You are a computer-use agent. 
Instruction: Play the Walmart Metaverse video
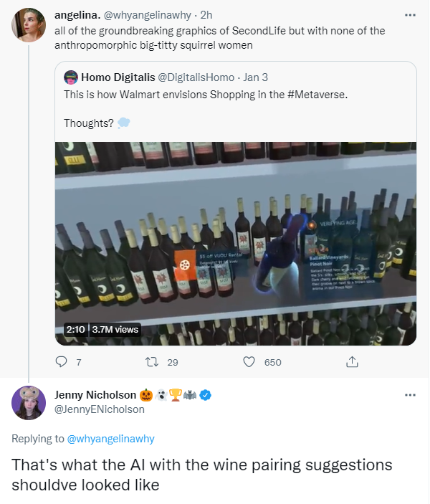(236, 243)
